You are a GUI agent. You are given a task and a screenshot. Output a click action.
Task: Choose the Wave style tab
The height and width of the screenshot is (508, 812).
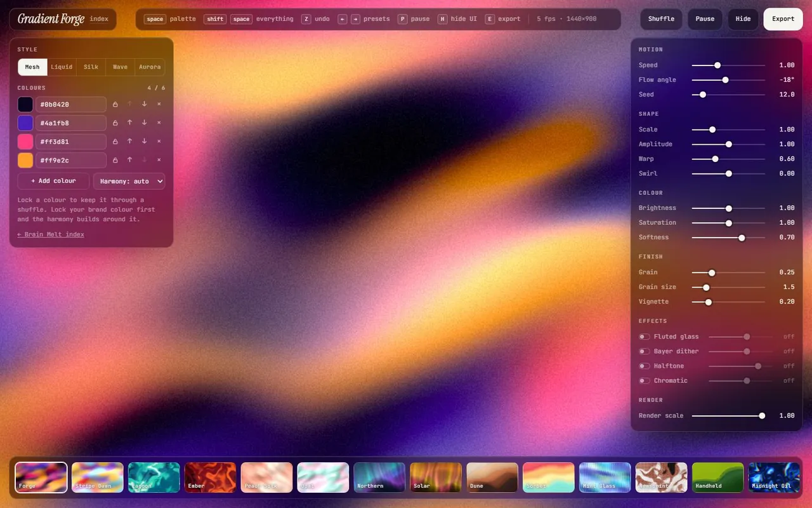[x=120, y=67]
